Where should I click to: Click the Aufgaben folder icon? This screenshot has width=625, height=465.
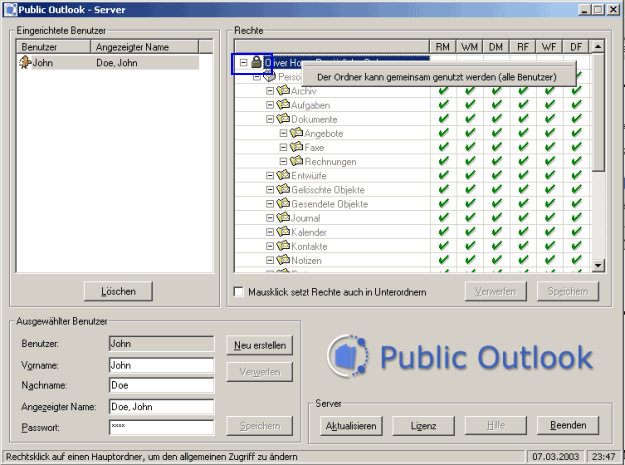[x=283, y=105]
